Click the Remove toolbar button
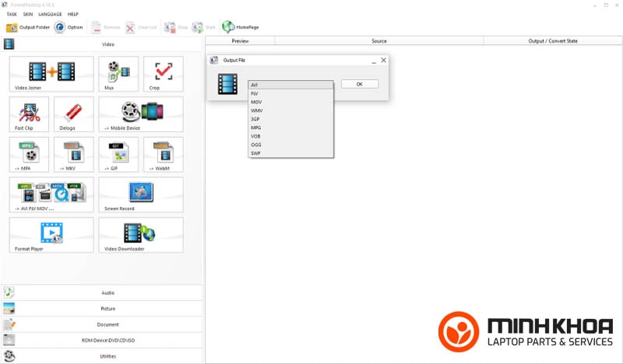This screenshot has height=364, width=623. [105, 27]
